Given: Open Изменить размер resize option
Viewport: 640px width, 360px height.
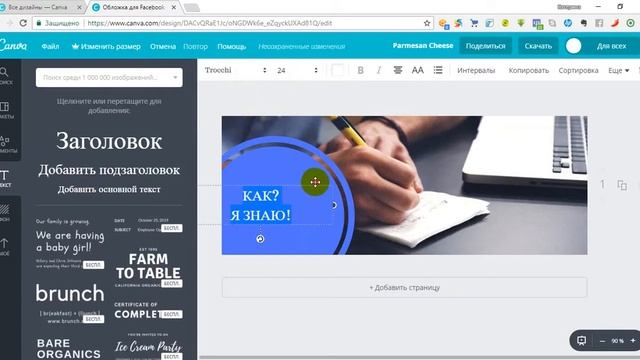Looking at the screenshot, I should pyautogui.click(x=106, y=47).
